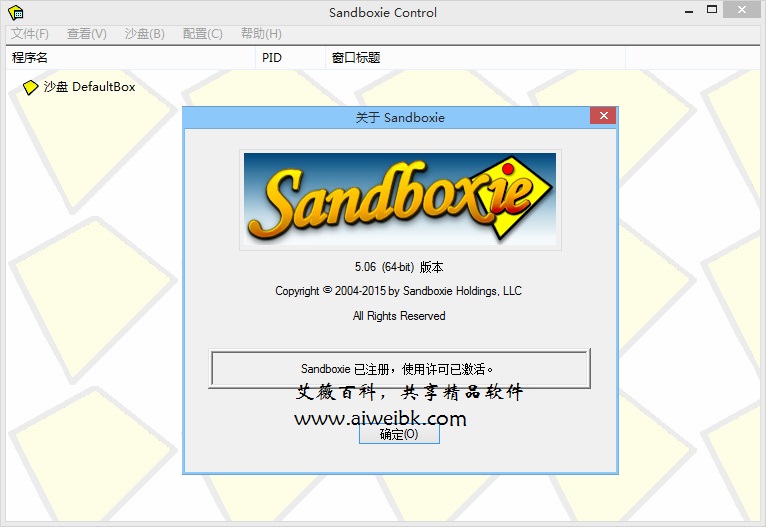Click the Copyright 2004-2015 Sandboxie Holdings text

pos(398,291)
